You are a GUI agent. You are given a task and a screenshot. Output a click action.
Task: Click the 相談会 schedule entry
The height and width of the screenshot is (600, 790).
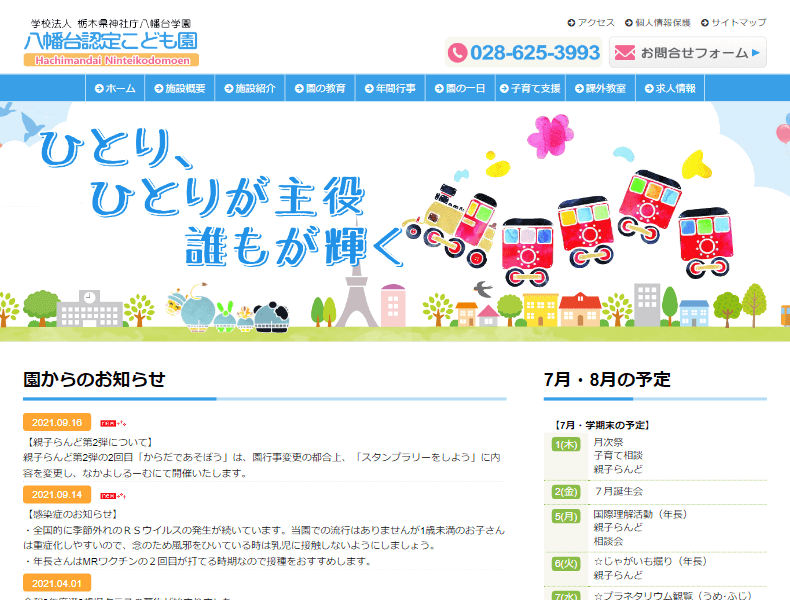[608, 541]
